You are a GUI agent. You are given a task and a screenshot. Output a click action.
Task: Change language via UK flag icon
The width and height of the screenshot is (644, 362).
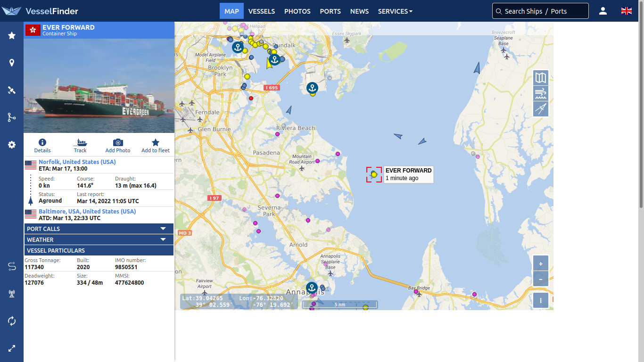(x=627, y=11)
